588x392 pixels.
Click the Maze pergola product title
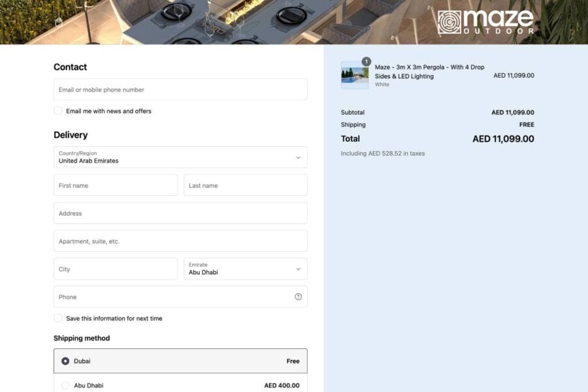429,71
